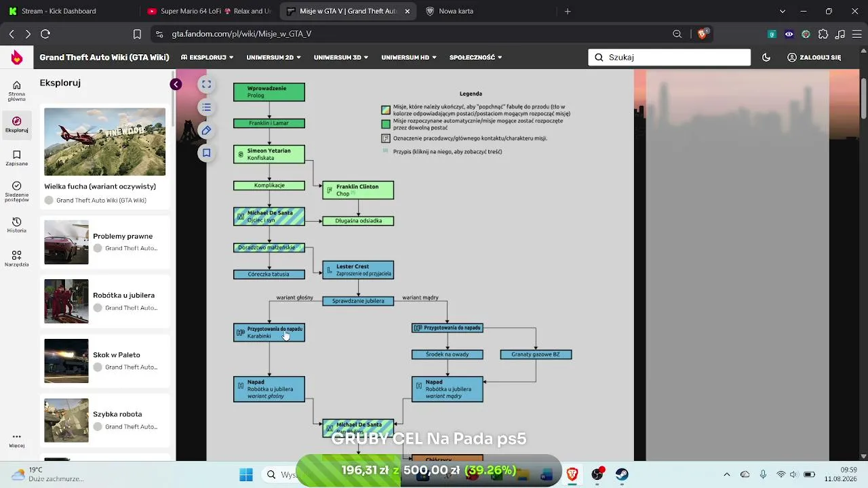Expand the UNIWERSUM HD menu
868x488 pixels.
coord(409,58)
